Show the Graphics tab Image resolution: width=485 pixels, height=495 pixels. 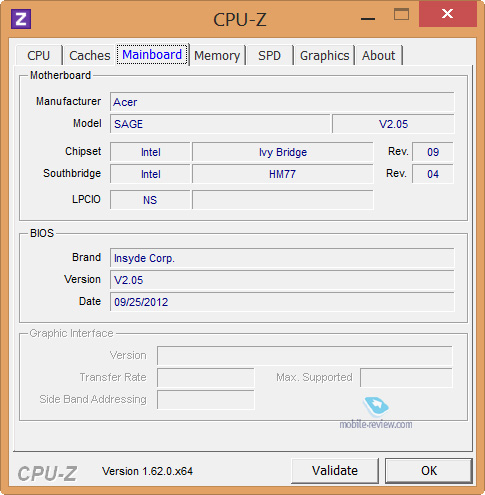[324, 55]
